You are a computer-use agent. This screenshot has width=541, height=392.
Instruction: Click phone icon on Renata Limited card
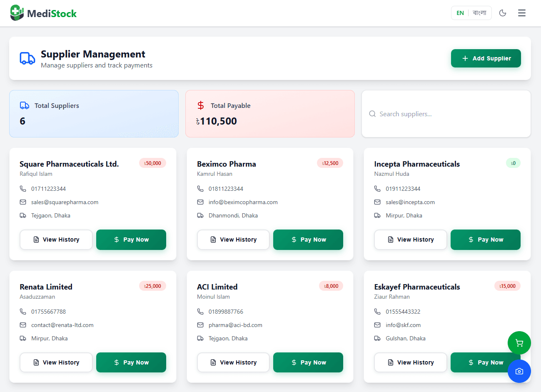pos(23,312)
